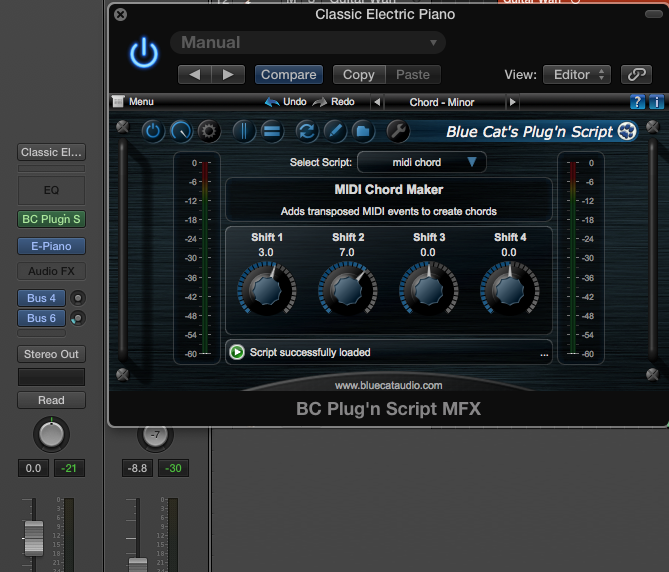Click the Read automation mode button

click(x=51, y=400)
